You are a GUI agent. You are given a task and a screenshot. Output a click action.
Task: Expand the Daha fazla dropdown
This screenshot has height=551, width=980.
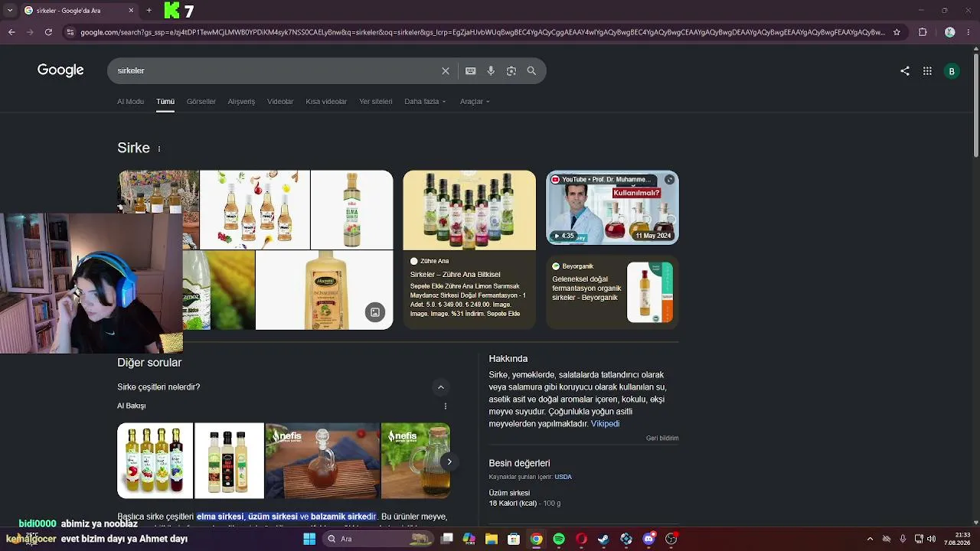(x=425, y=102)
